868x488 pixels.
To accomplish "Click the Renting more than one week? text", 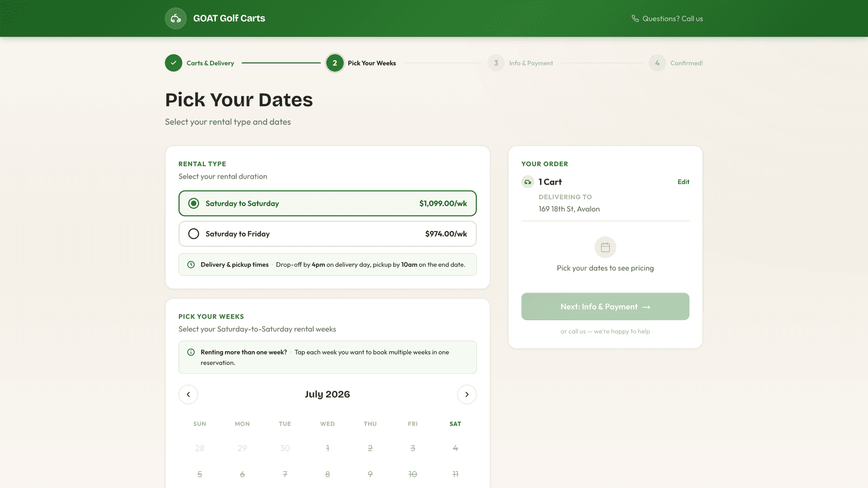I will (244, 352).
